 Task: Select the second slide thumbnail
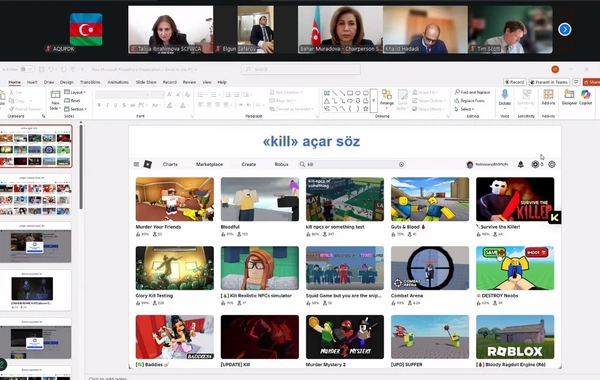coord(36,195)
